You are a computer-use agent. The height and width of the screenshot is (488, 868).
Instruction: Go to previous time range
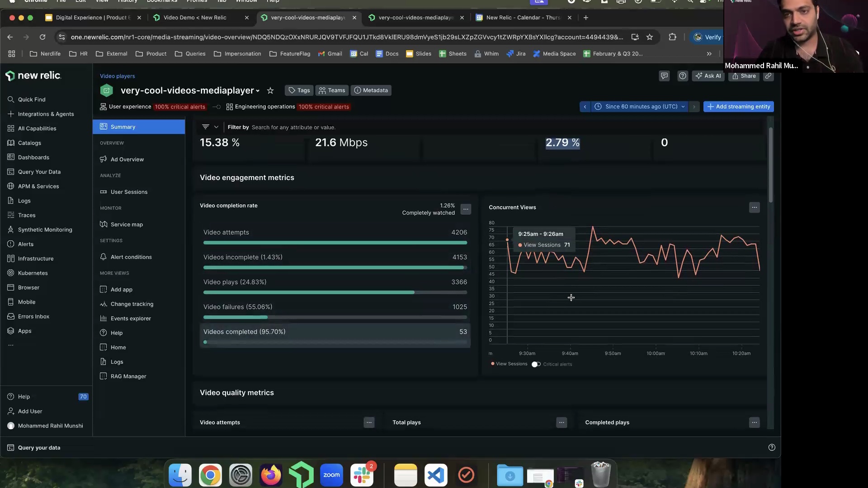585,107
